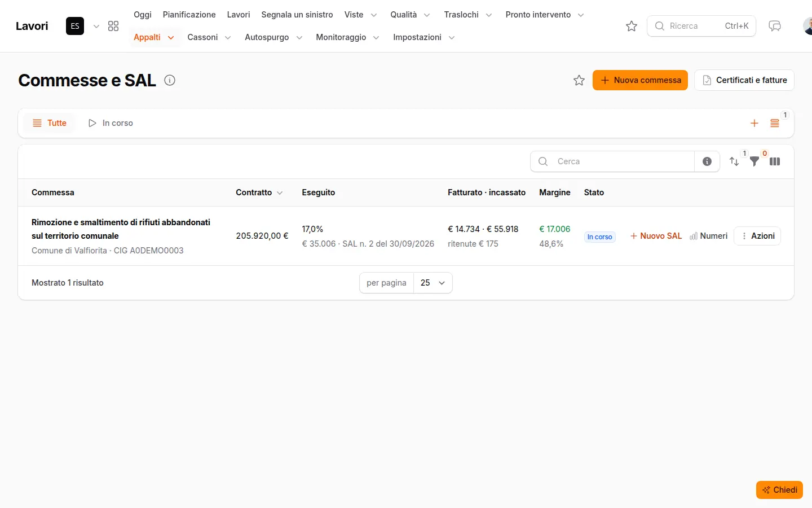Open Chiedi assistant button
The image size is (812, 508).
(x=779, y=490)
